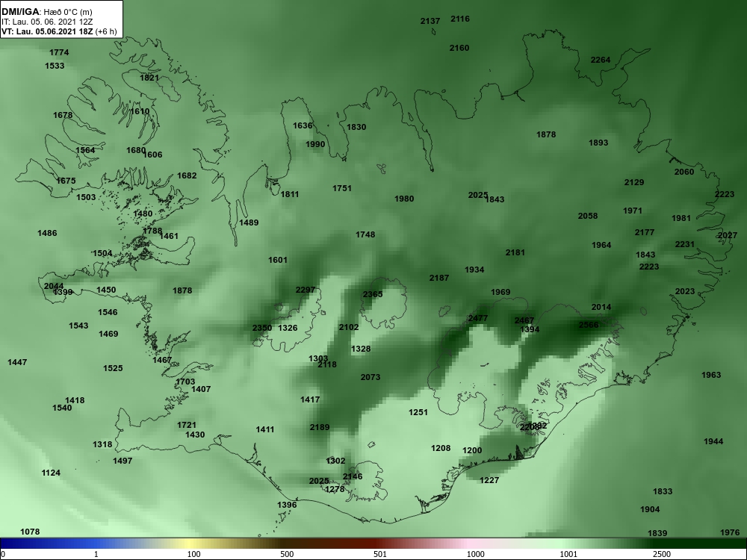Screen dimensions: 747x560
Task: Click the map value 1721
Action: click(x=187, y=425)
